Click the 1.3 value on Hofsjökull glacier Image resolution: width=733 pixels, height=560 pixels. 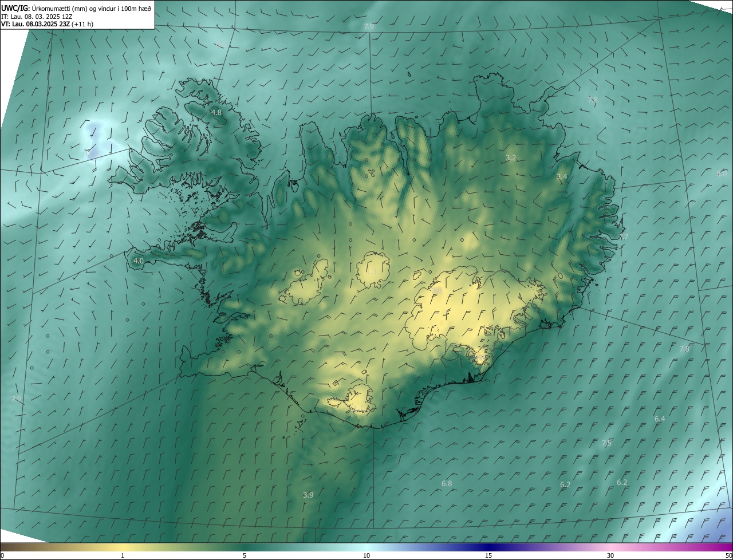point(371,271)
